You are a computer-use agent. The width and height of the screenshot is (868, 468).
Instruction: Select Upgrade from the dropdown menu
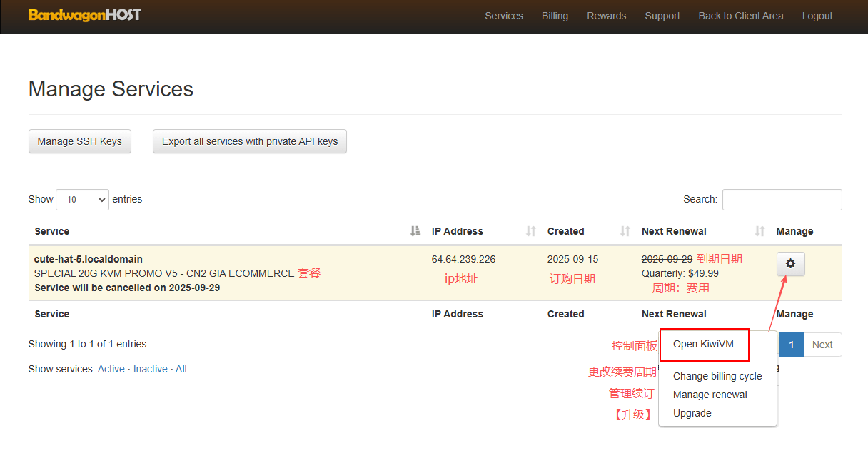pos(692,413)
